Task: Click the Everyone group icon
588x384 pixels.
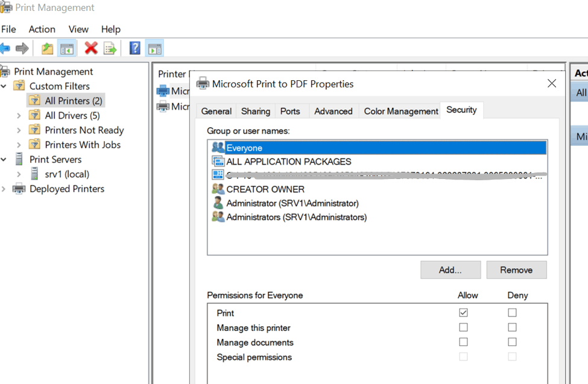Action: click(x=218, y=147)
